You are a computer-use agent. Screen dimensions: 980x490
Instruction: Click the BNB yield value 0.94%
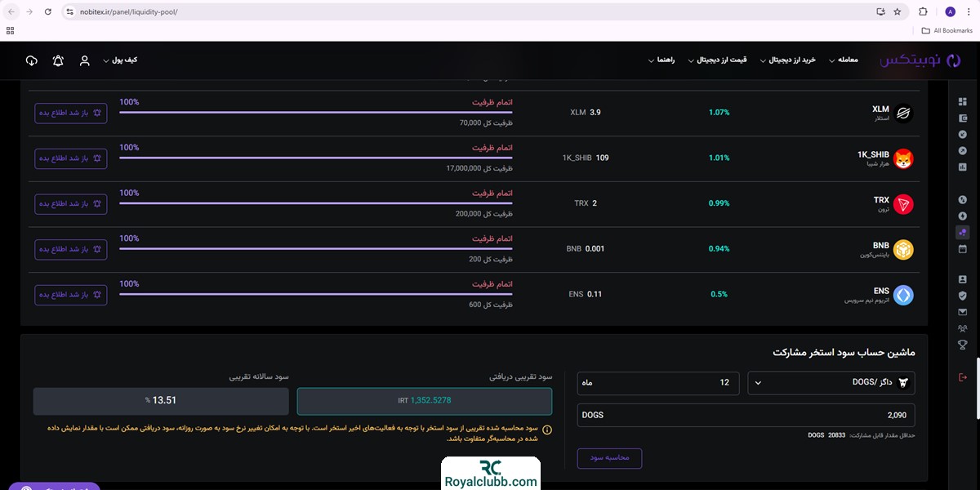point(719,249)
